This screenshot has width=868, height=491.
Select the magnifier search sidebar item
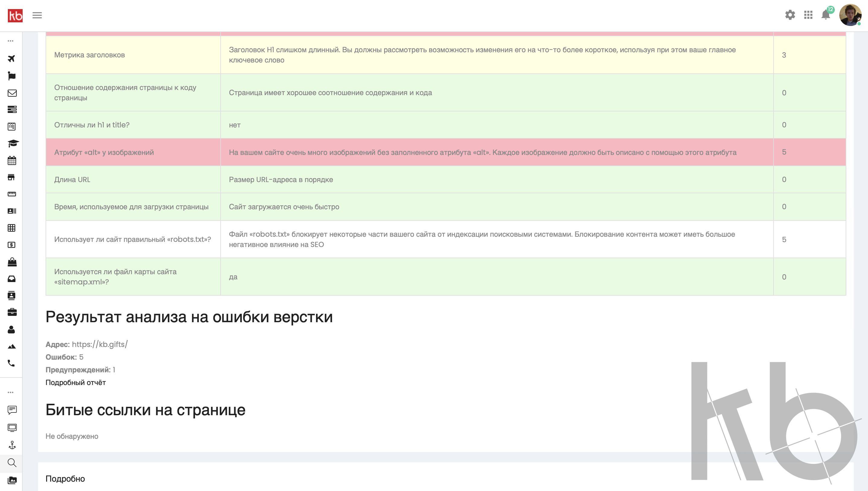point(12,463)
